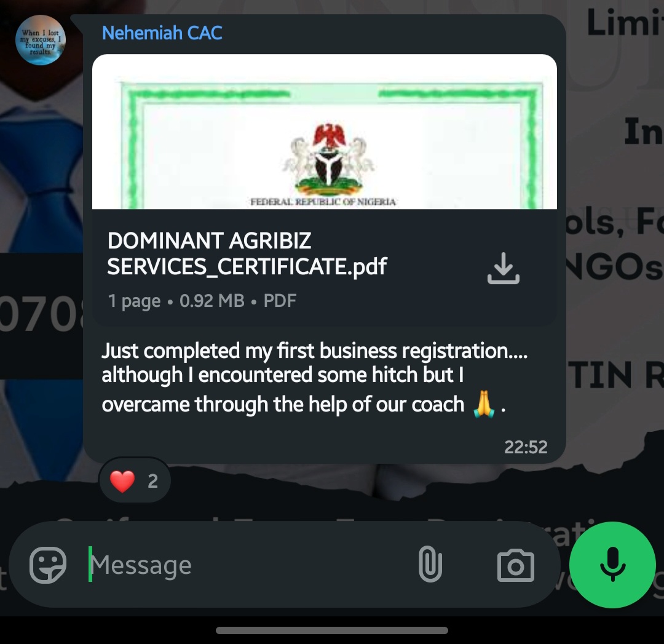The height and width of the screenshot is (644, 664).
Task: Tap the 1 page 0.92 MB PDF info line
Action: (x=202, y=301)
